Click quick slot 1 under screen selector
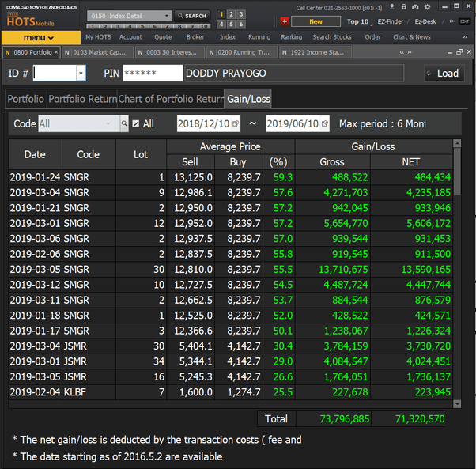Viewport: 476px width, 469px height. pyautogui.click(x=93, y=26)
